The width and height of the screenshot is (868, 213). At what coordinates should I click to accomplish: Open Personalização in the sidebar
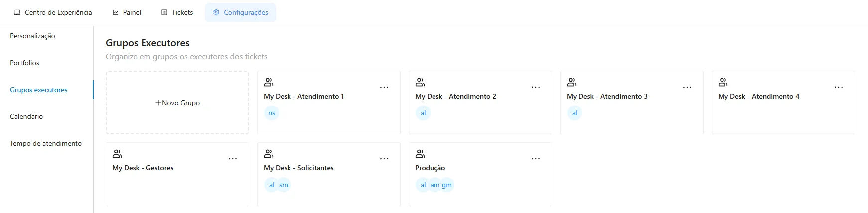[x=32, y=36]
